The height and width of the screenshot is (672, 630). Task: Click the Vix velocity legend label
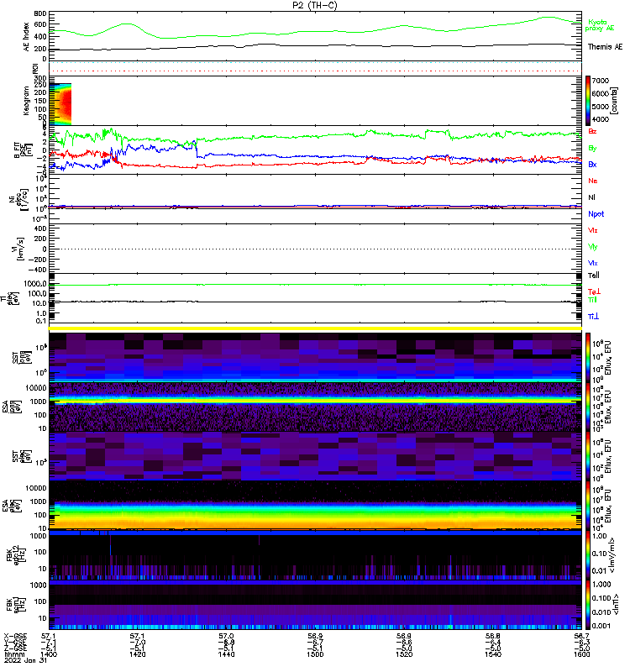593,263
